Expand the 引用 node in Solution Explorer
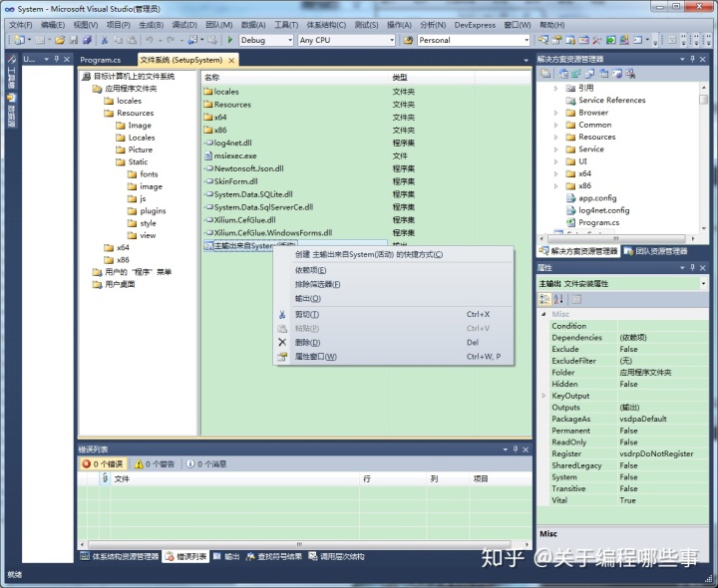718x588 pixels. 555,88
